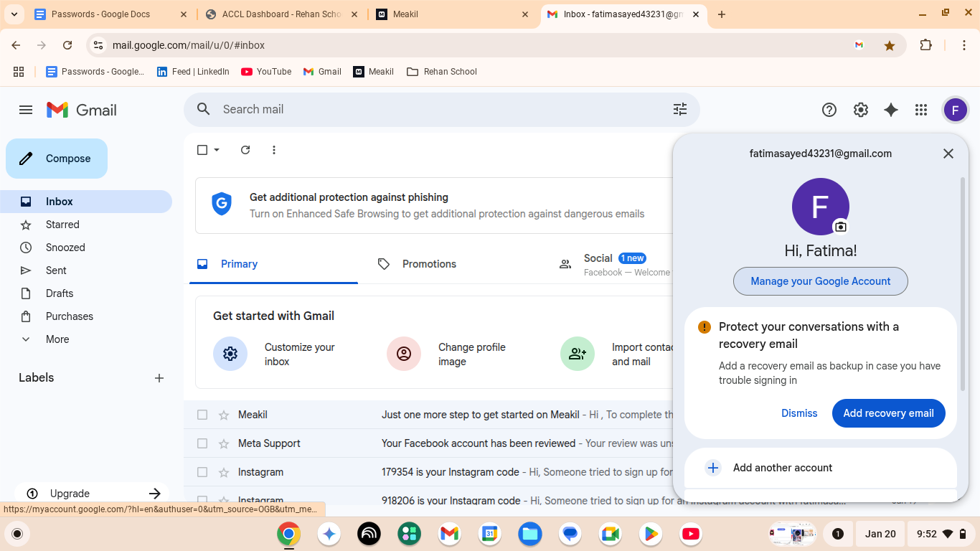Open the three-dot More toolbar menu
This screenshot has height=551, width=980.
tap(274, 150)
